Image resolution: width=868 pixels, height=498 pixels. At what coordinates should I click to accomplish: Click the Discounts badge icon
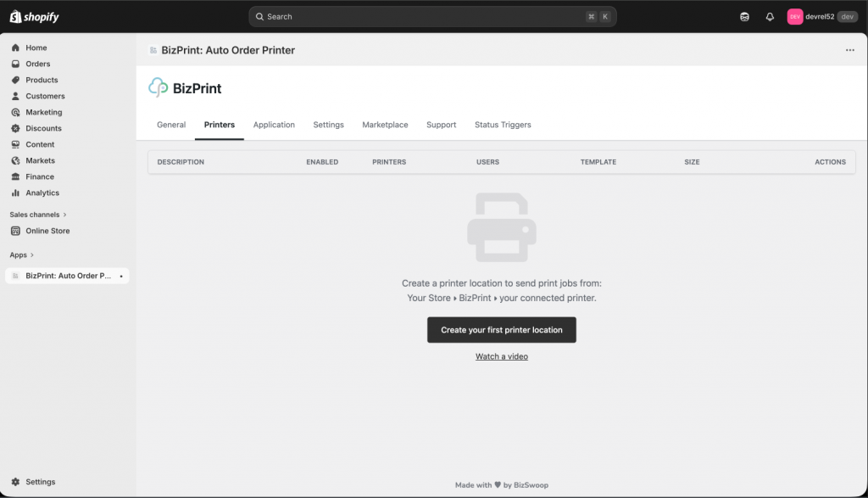pos(15,128)
